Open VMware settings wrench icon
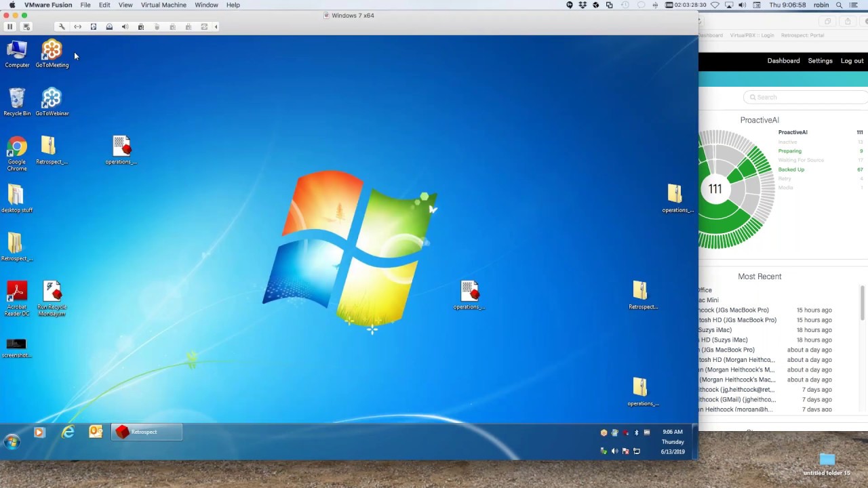Image resolution: width=868 pixels, height=488 pixels. (62, 26)
